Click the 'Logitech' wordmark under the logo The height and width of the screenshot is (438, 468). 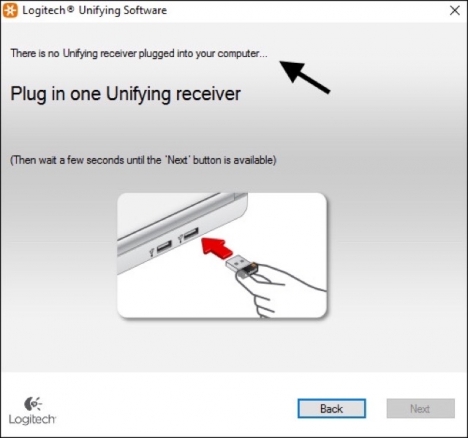[x=32, y=419]
